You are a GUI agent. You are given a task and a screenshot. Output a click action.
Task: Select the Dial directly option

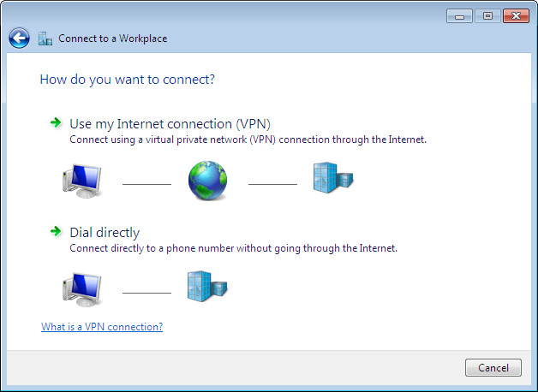(x=104, y=232)
